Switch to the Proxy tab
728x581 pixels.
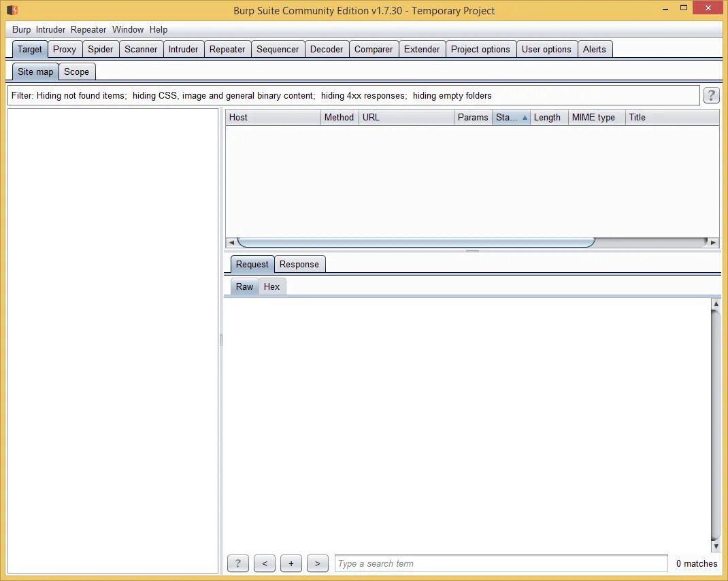coord(65,49)
